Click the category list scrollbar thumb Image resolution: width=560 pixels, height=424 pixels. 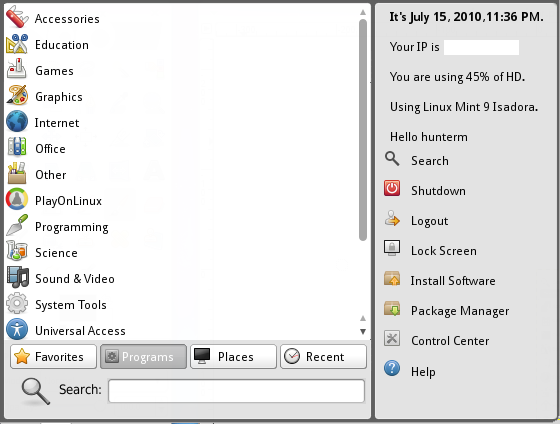tap(363, 130)
